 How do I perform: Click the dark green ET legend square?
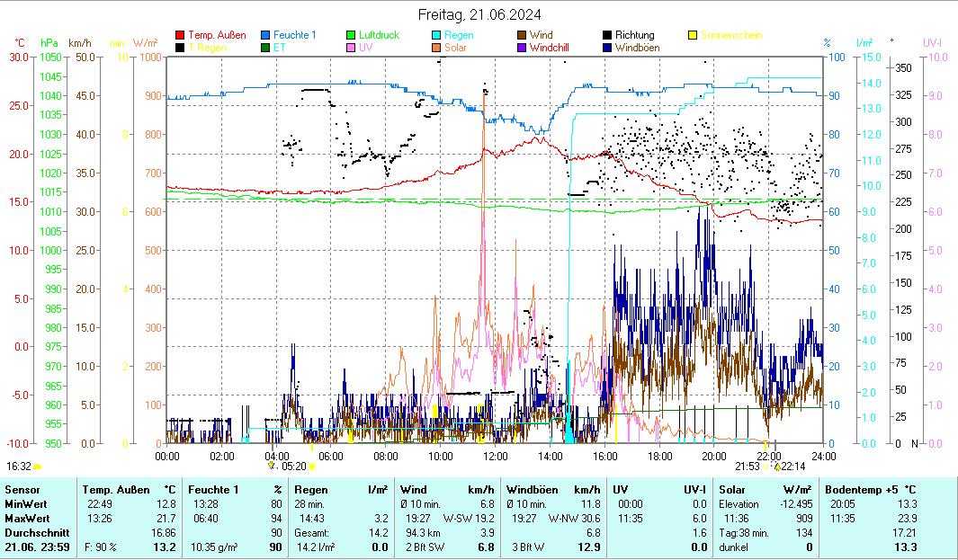(x=266, y=48)
